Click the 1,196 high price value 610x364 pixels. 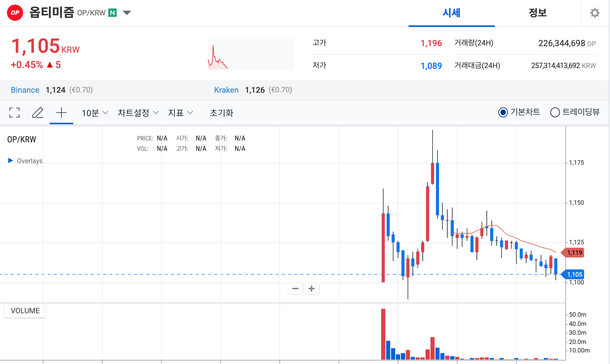[x=431, y=43]
